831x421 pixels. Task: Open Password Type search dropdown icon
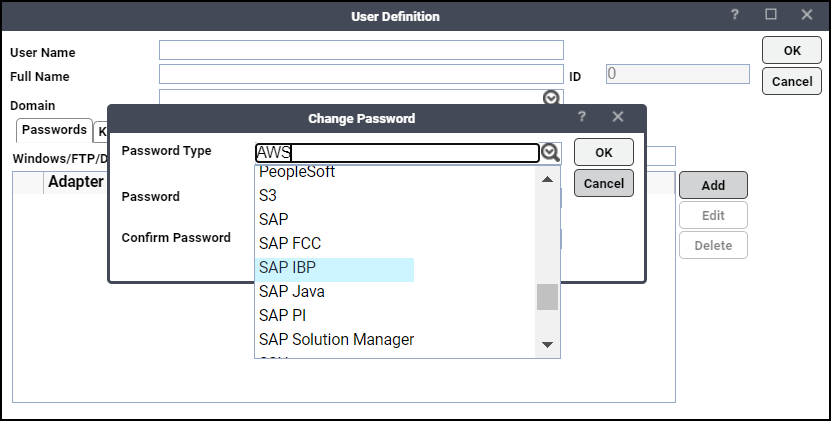551,153
